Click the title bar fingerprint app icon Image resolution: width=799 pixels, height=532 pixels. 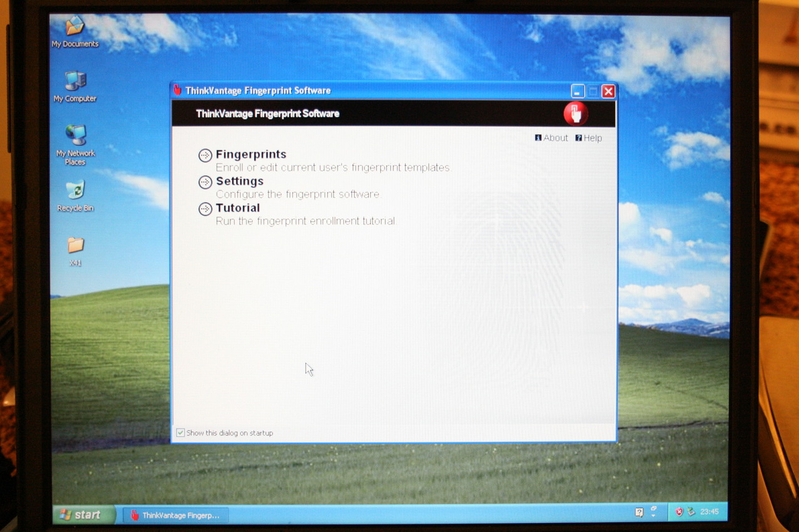tap(177, 90)
